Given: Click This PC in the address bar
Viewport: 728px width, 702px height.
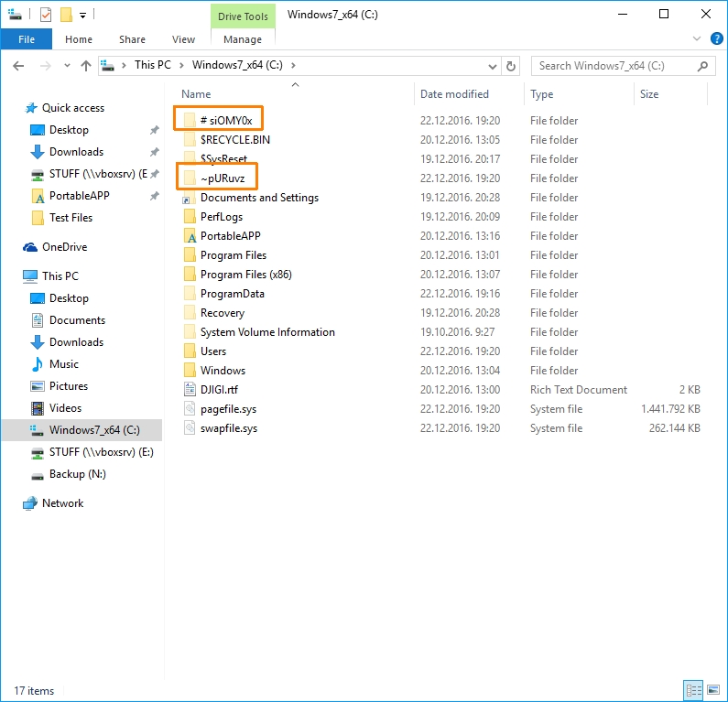Looking at the screenshot, I should [x=153, y=65].
